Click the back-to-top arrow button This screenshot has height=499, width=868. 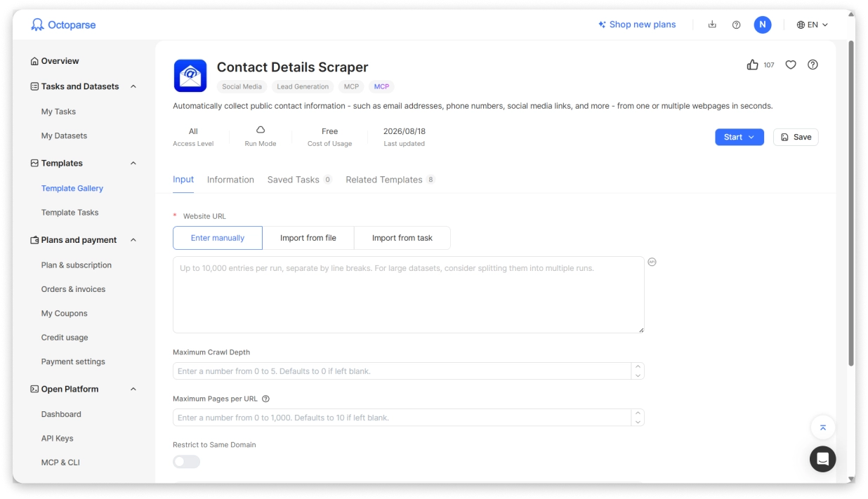pyautogui.click(x=823, y=427)
